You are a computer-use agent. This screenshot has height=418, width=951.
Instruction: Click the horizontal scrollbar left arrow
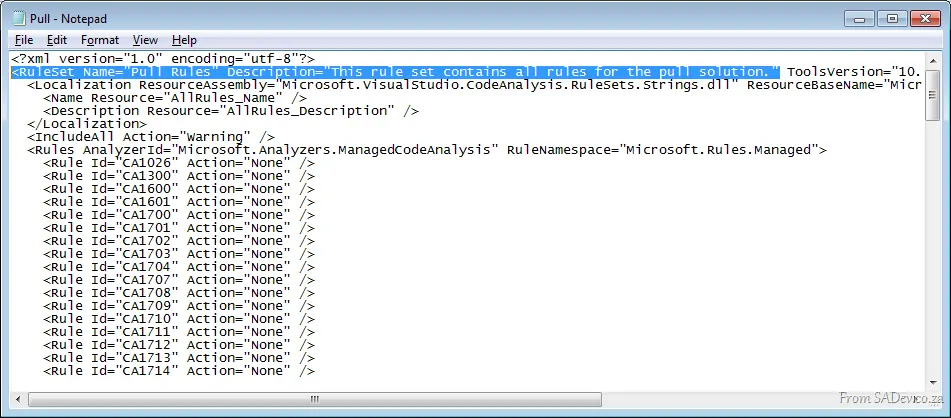coord(18,399)
